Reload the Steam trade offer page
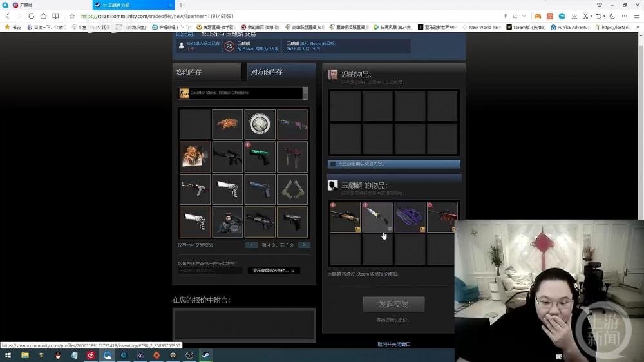This screenshot has height=362, width=644. 31,16
